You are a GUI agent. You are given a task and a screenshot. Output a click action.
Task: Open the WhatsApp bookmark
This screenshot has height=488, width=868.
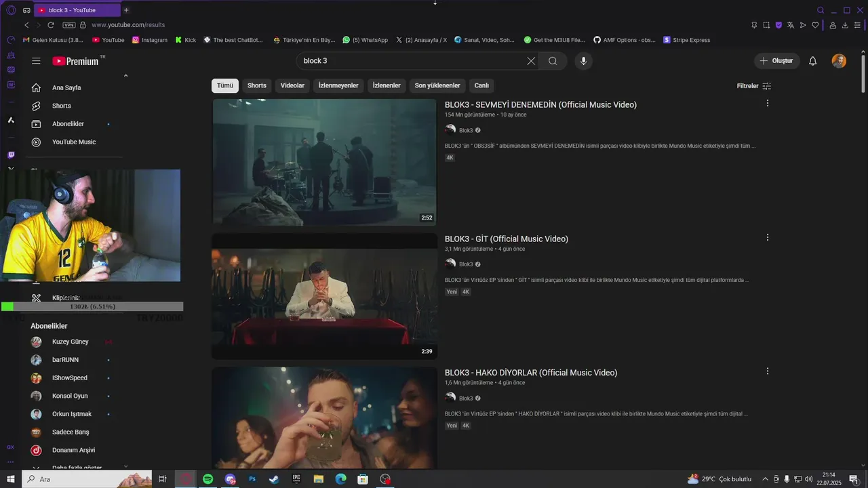(x=365, y=40)
